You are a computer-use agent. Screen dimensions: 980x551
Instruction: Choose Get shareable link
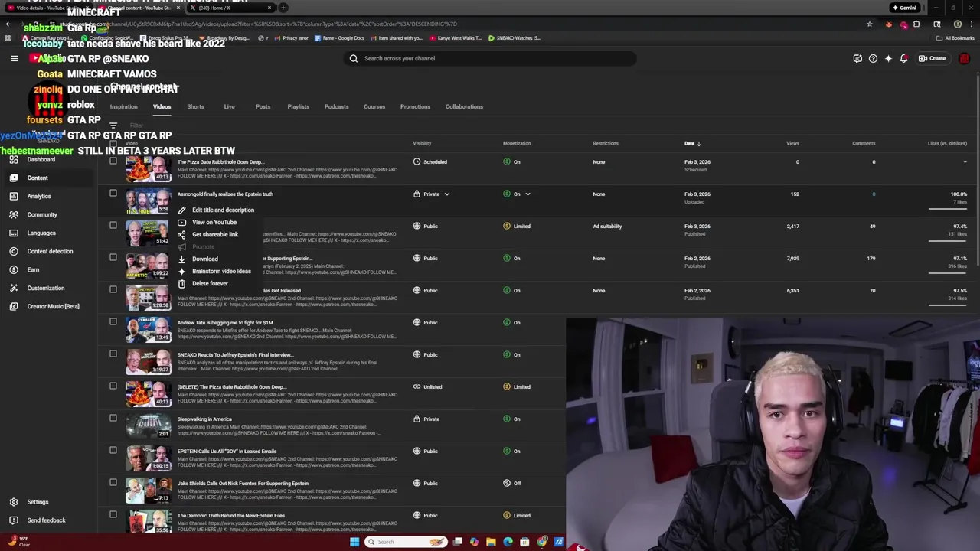coord(214,234)
